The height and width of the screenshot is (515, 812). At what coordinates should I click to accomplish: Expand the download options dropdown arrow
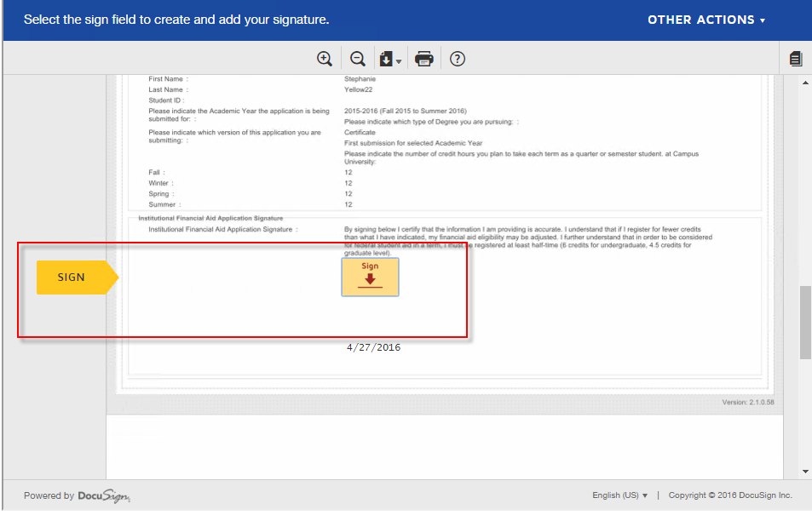coord(398,62)
